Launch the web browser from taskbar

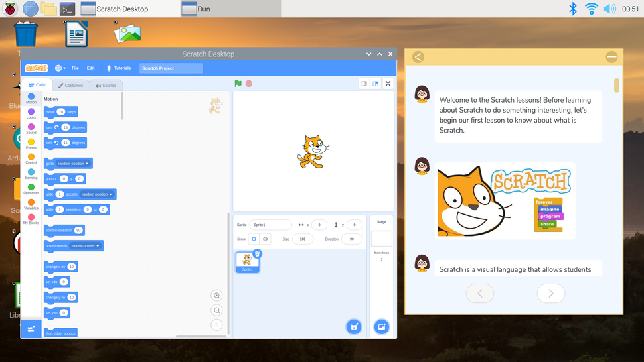pyautogui.click(x=30, y=9)
